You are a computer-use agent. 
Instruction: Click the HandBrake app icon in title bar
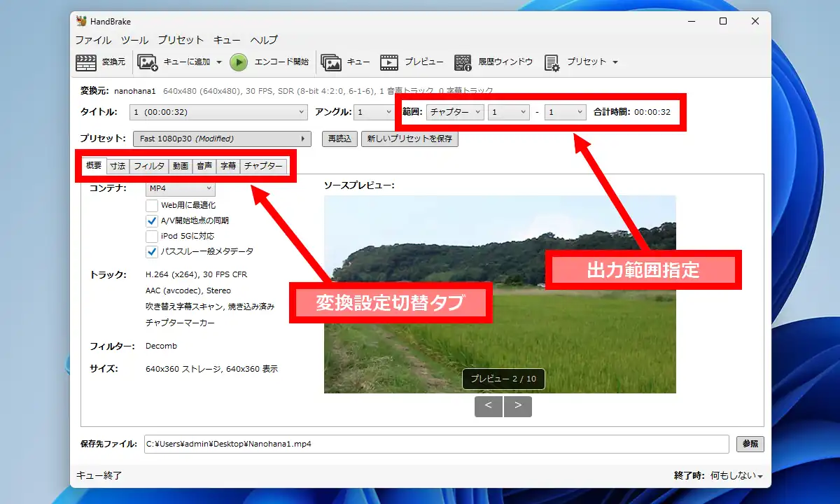(x=82, y=22)
